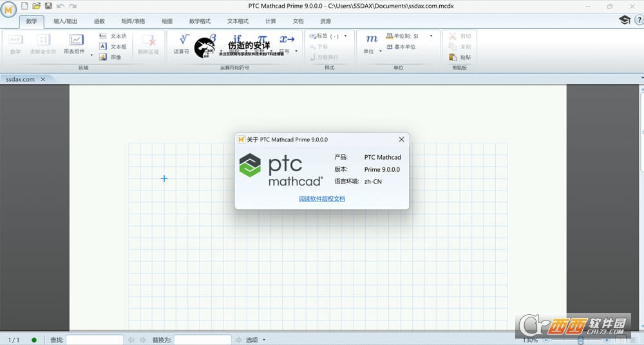Switch to the 数学格式 ribbon tab
The height and width of the screenshot is (345, 644).
200,21
